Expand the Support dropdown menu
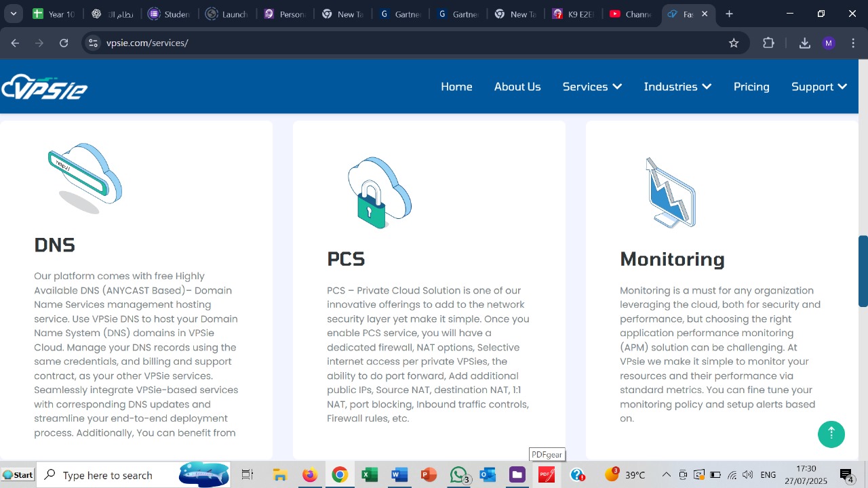Viewport: 868px width, 488px height. click(818, 86)
